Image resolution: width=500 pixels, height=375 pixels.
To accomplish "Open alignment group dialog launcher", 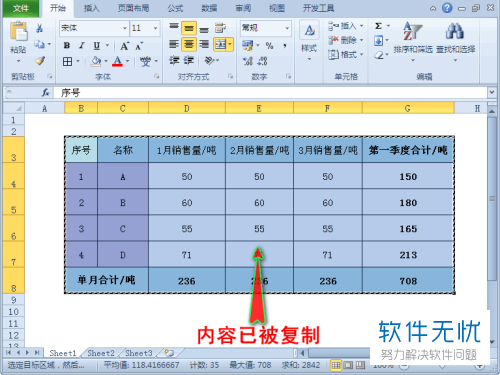I will [x=230, y=77].
